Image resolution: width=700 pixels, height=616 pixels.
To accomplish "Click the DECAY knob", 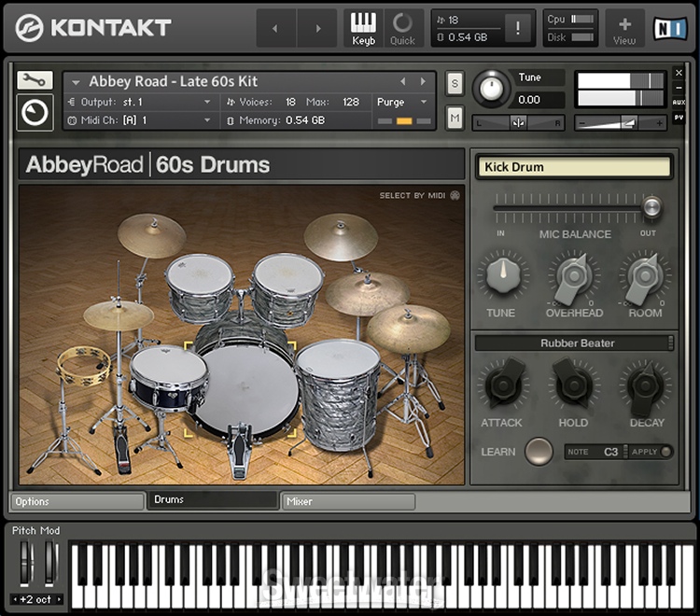I will point(645,386).
